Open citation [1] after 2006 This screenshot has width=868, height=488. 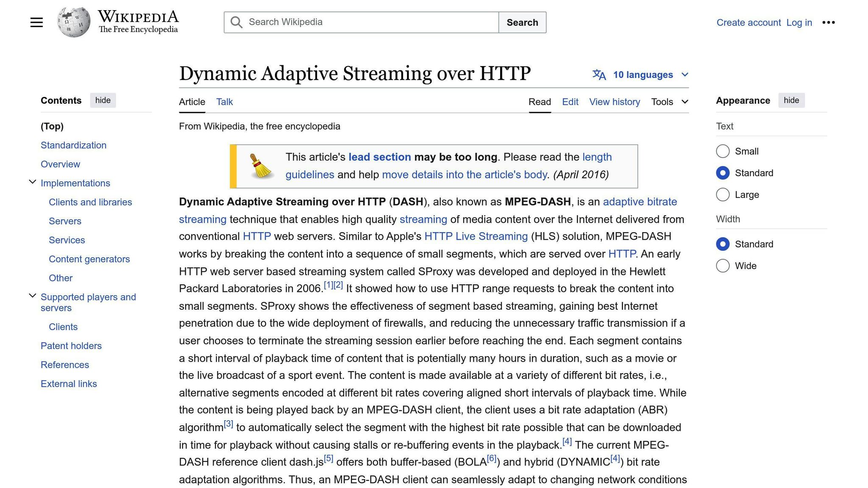pyautogui.click(x=328, y=285)
